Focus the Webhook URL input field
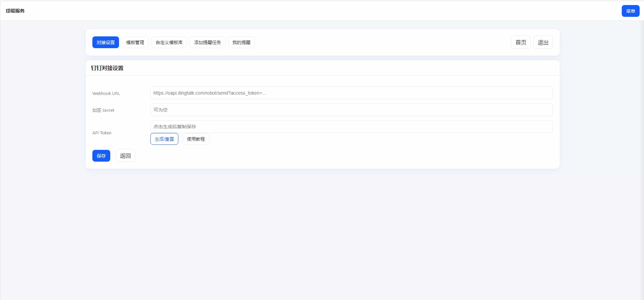This screenshot has height=300, width=644. [x=351, y=93]
